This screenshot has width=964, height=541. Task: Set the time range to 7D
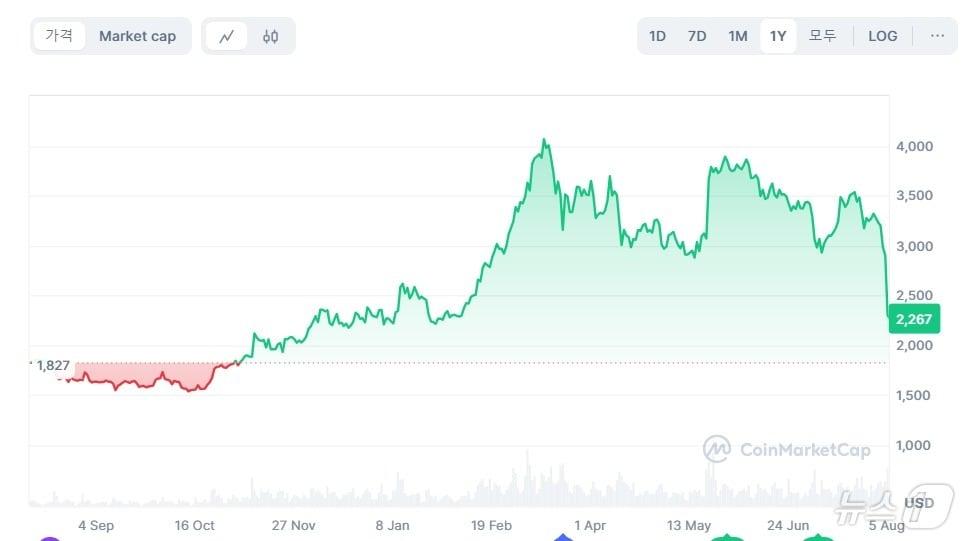697,36
